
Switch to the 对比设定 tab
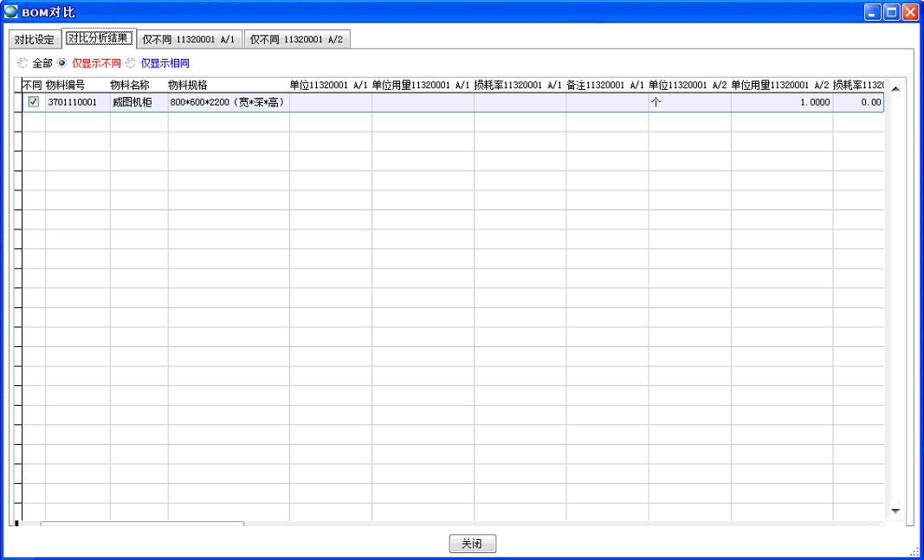[x=35, y=40]
